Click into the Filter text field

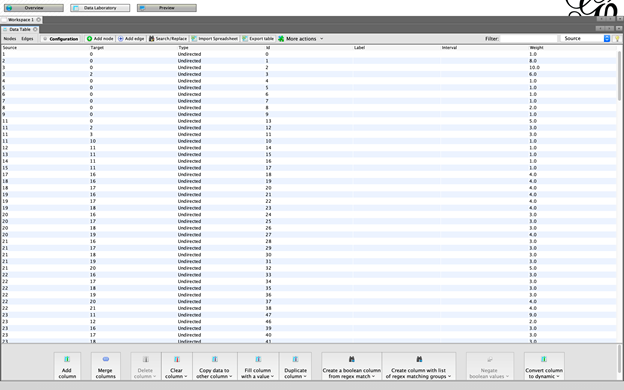click(528, 39)
